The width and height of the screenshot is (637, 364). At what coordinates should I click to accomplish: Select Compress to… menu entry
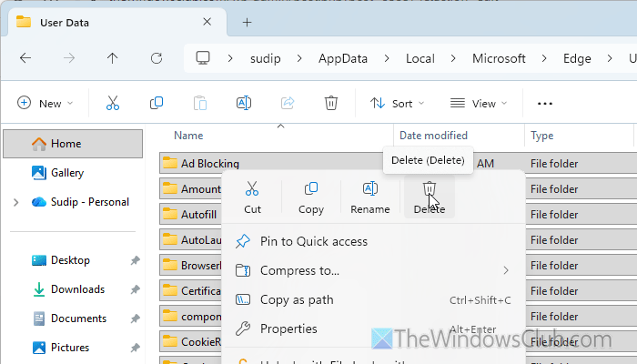point(373,270)
